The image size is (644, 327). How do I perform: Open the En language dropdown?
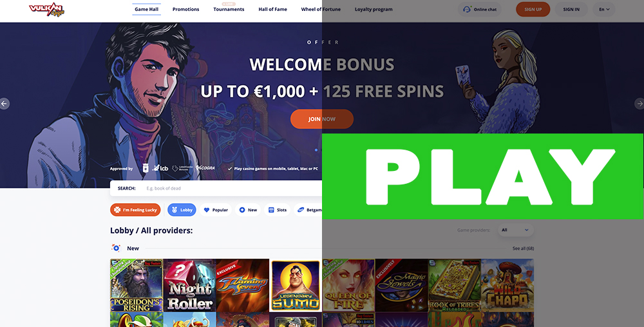coord(604,9)
